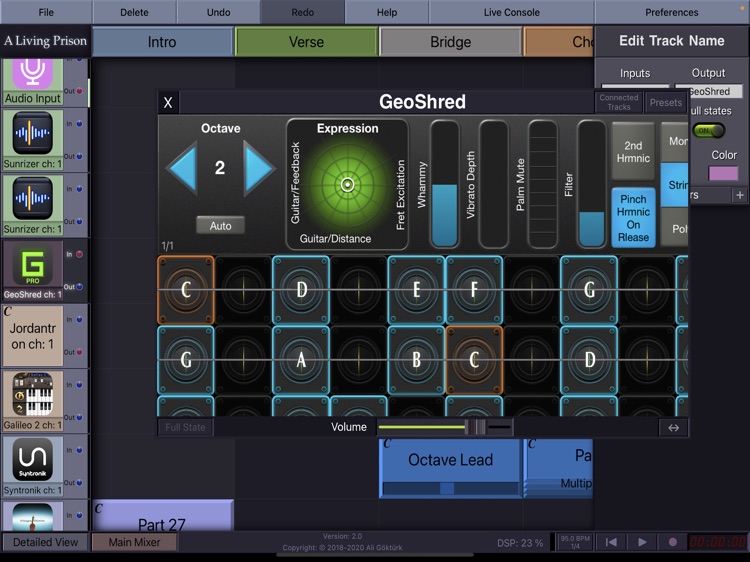750x562 pixels.
Task: Open Preferences
Action: tap(672, 12)
